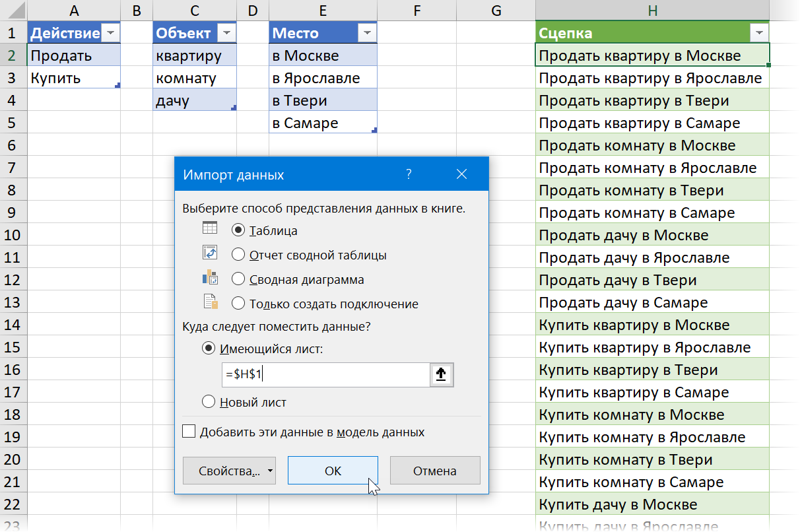Click cell в Твери in column E
Image resolution: width=800 pixels, height=532 pixels.
point(323,100)
